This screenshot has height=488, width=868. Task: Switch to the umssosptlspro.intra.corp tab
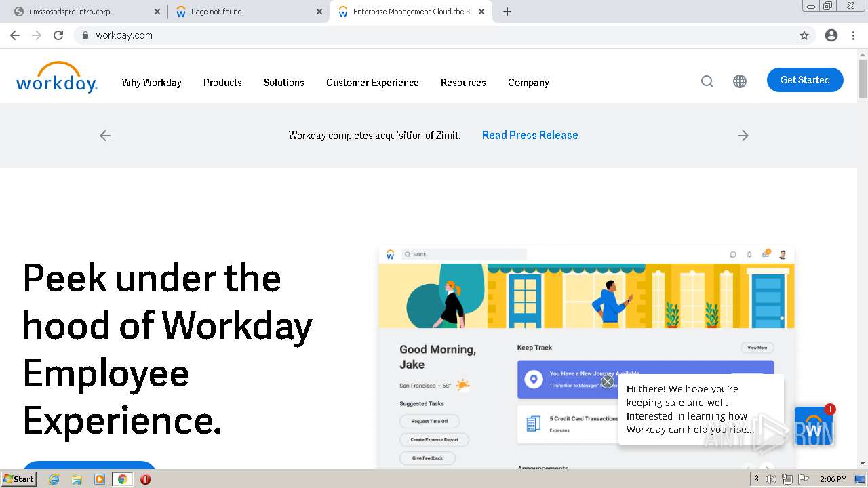pyautogui.click(x=85, y=12)
